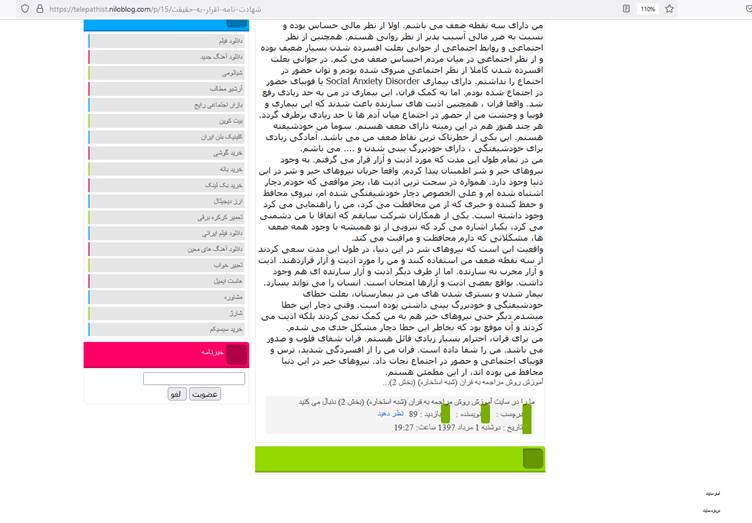Open sidebar link خرید بک لینک

(166, 185)
